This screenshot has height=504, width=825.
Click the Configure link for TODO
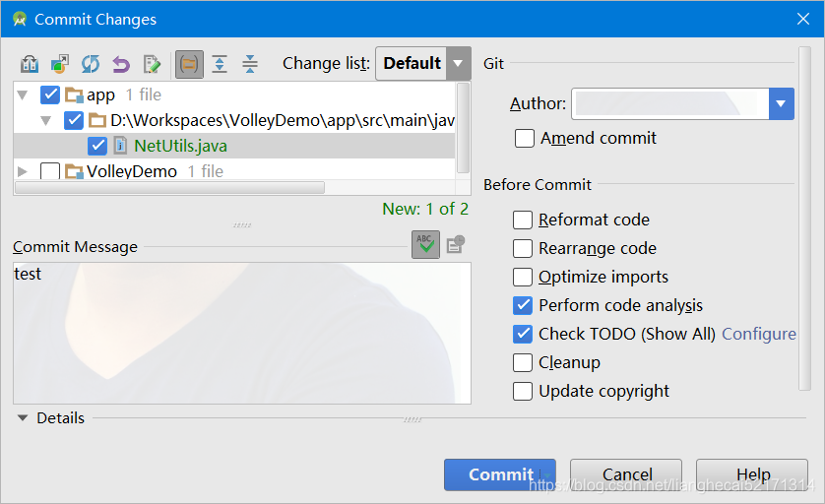pyautogui.click(x=759, y=334)
